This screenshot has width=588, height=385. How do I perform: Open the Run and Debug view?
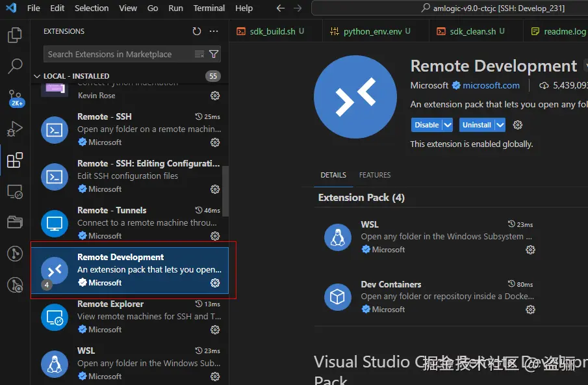tap(14, 129)
